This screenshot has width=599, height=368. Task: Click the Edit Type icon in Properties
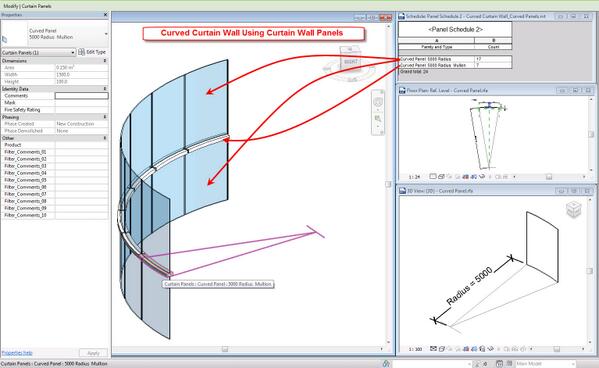click(x=81, y=52)
